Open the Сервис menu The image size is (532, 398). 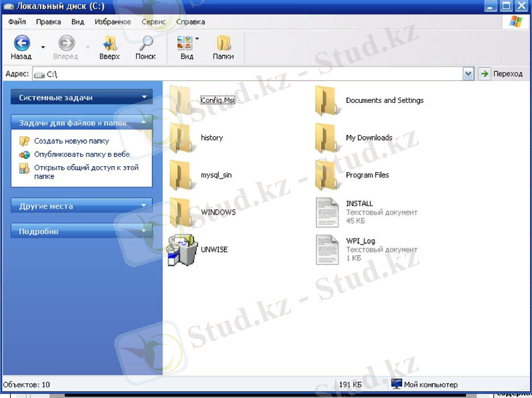(x=154, y=22)
